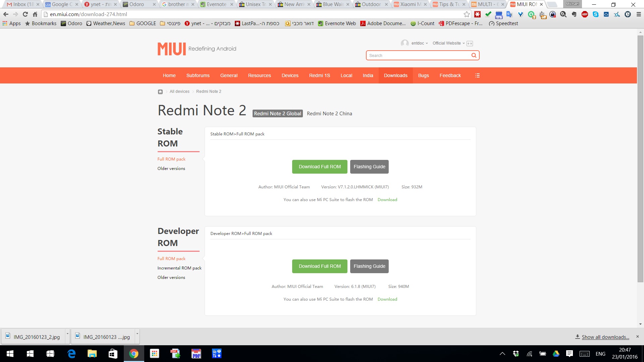Open Older versions under Developer ROM
The width and height of the screenshot is (644, 362).
[x=171, y=278]
